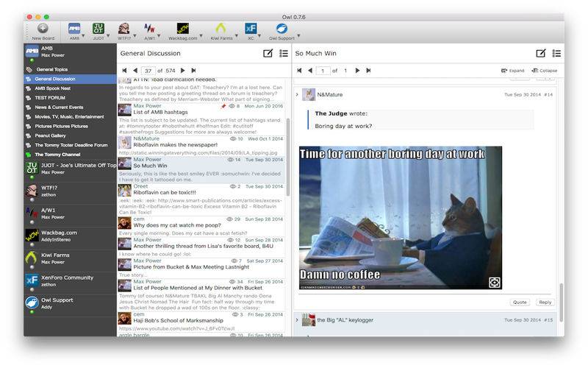Image resolution: width=588 pixels, height=368 pixels.
Task: Select General Topics in sidebar
Action: pos(70,69)
